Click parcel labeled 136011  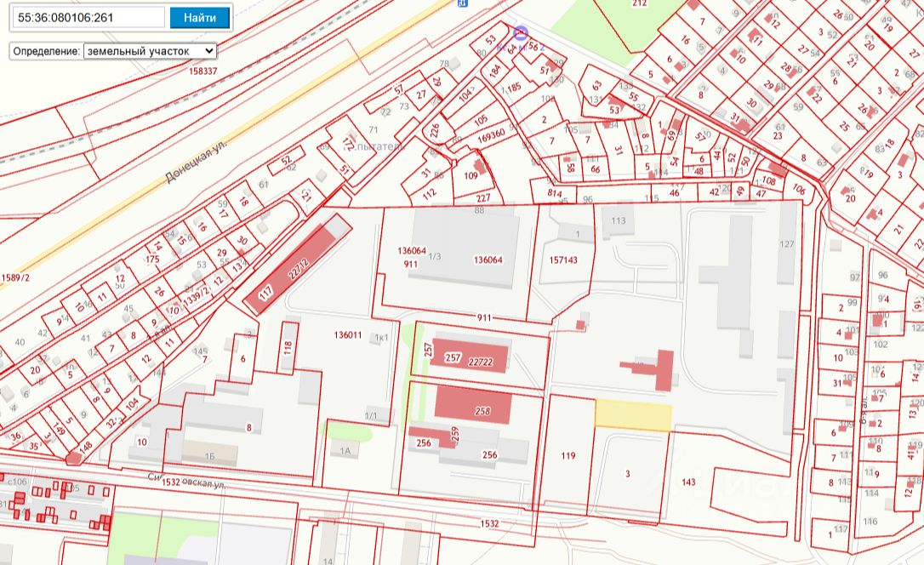point(349,335)
